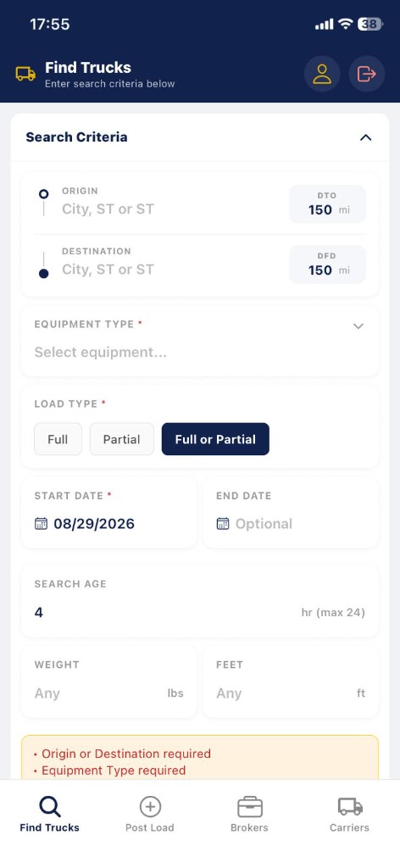Click the End Date calendar icon
This screenshot has height=868, width=400.
coord(222,524)
